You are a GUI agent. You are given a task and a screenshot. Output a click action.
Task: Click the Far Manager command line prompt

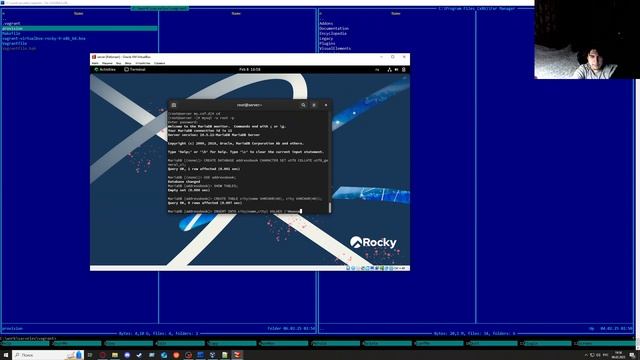click(x=29, y=338)
